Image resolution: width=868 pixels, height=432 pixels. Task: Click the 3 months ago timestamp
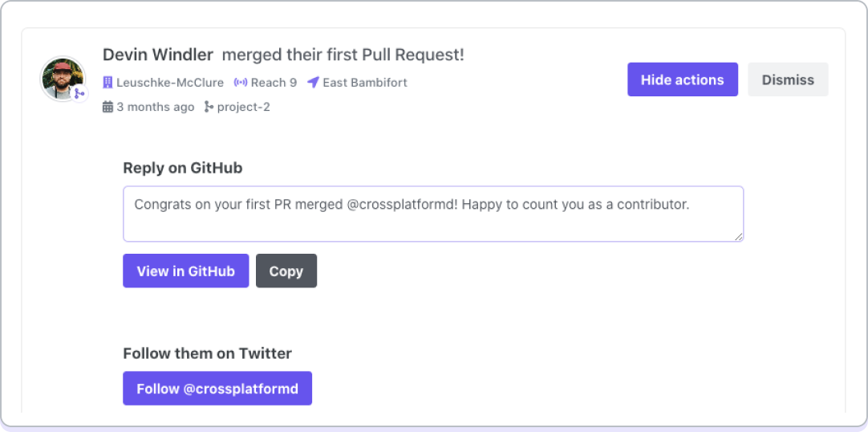pyautogui.click(x=156, y=107)
